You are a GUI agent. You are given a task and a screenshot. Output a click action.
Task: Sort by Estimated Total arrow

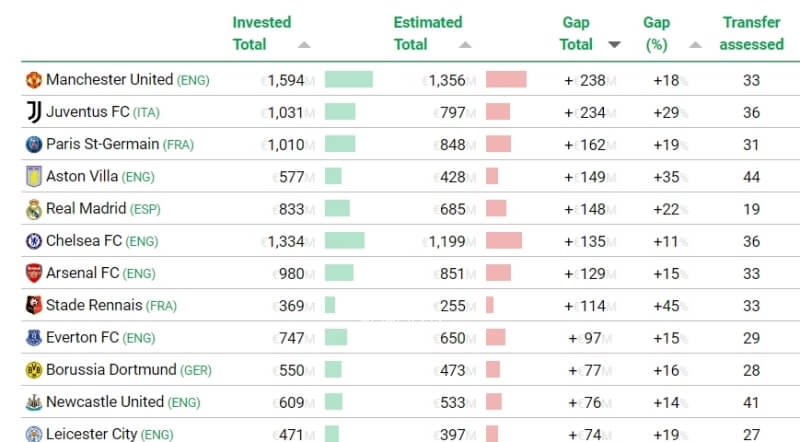(466, 45)
